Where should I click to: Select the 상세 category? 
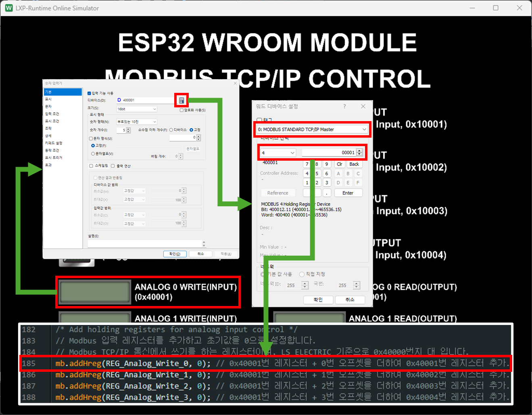pyautogui.click(x=48, y=136)
